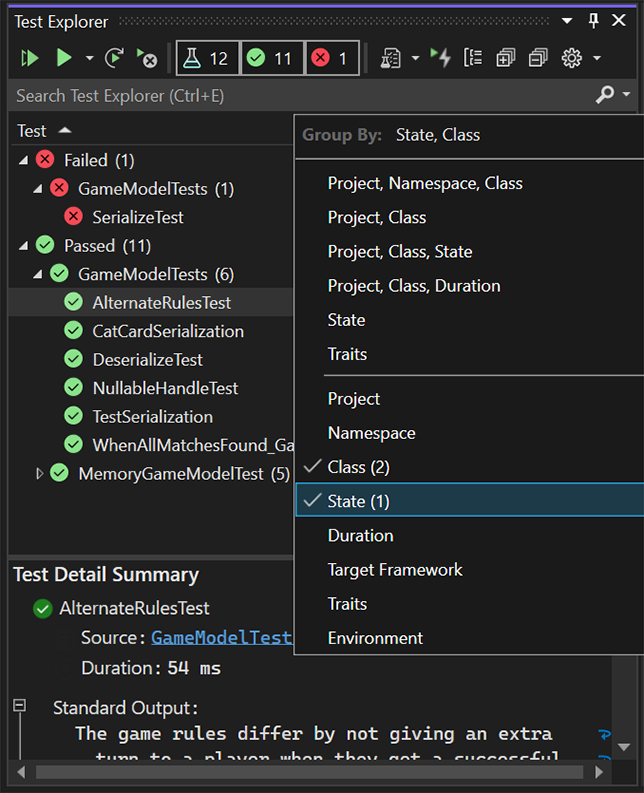Collapse GameModelTests (1) under Failed

[37, 189]
